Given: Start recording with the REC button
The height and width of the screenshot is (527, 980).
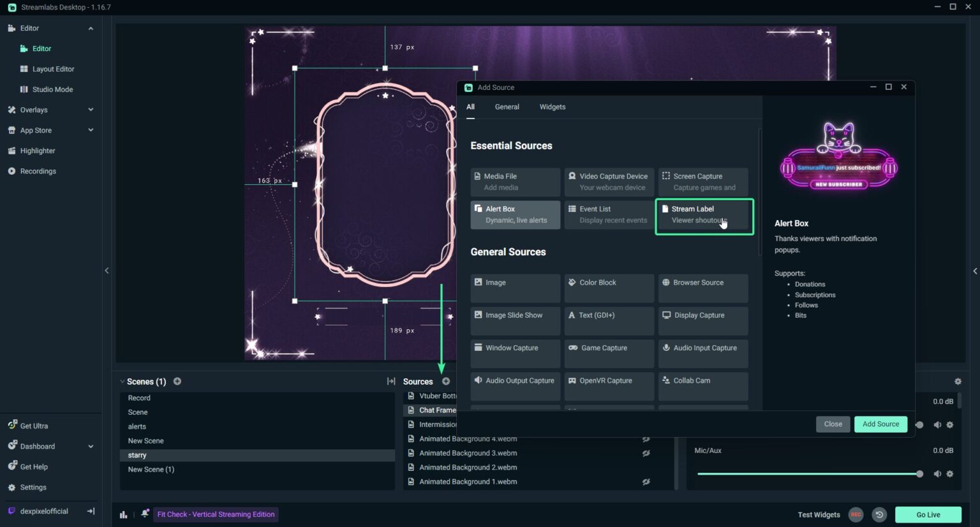Looking at the screenshot, I should tap(856, 514).
